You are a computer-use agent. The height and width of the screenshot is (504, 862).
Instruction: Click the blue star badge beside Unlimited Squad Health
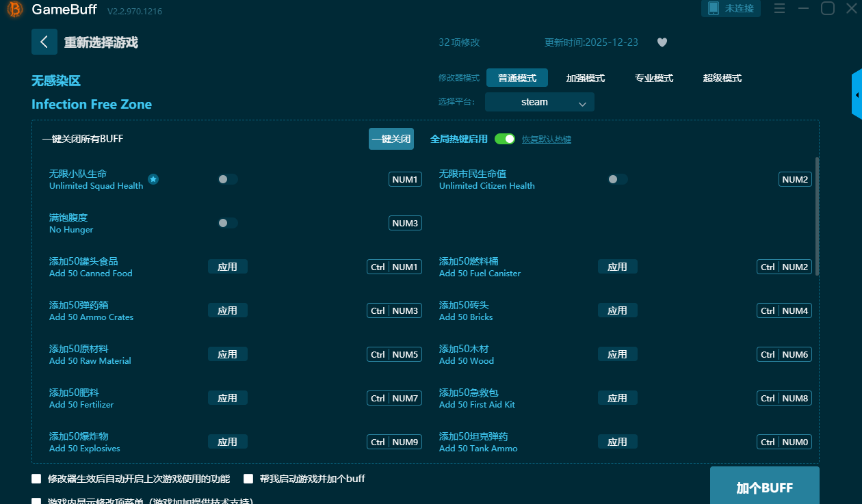click(153, 179)
